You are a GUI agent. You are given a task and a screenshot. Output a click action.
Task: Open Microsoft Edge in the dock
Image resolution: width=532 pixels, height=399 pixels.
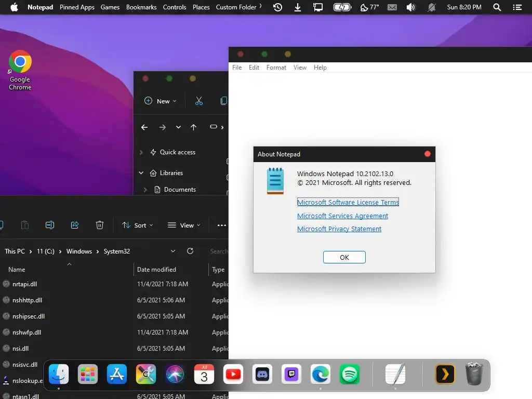tap(320, 374)
